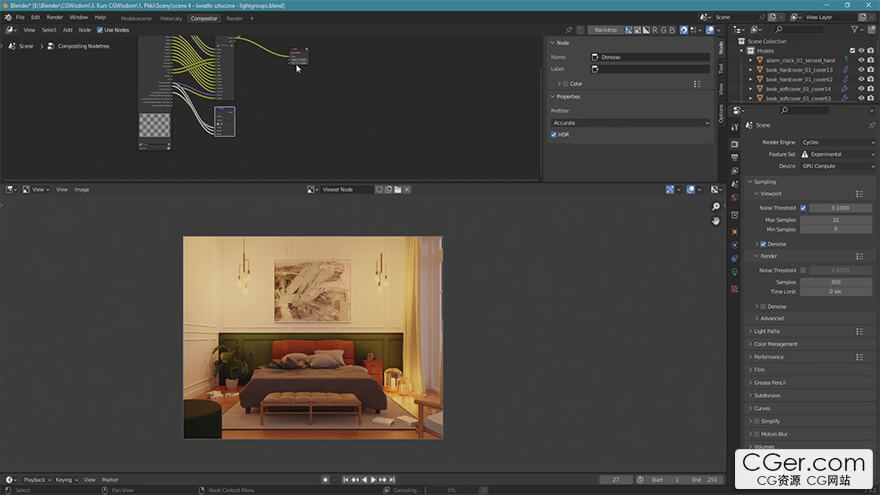Close the Viewer Node image with X
The image size is (880, 495).
coord(407,189)
